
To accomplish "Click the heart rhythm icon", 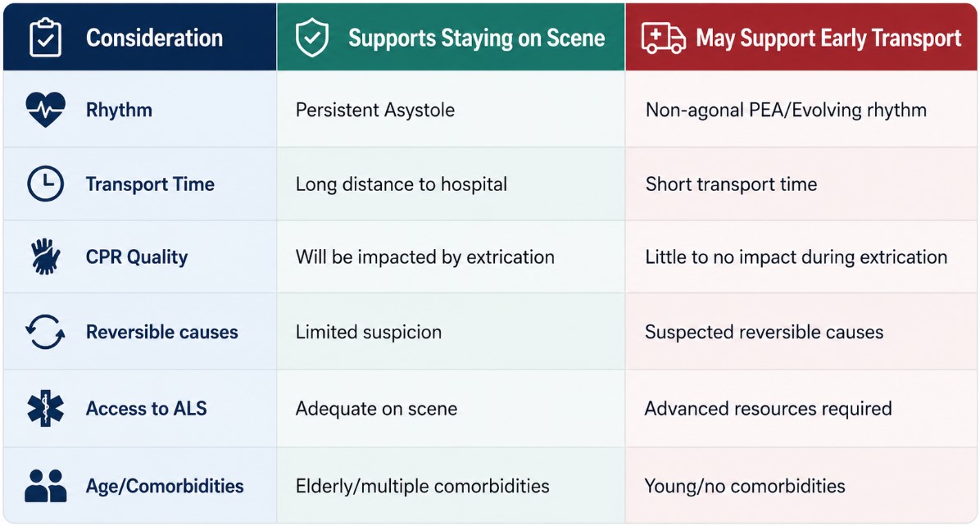I will click(x=45, y=109).
